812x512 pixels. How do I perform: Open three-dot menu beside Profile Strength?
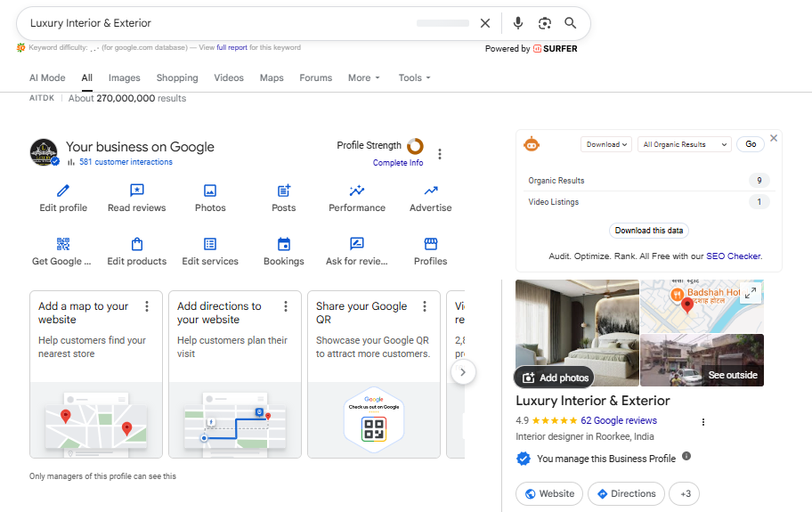[x=440, y=154]
